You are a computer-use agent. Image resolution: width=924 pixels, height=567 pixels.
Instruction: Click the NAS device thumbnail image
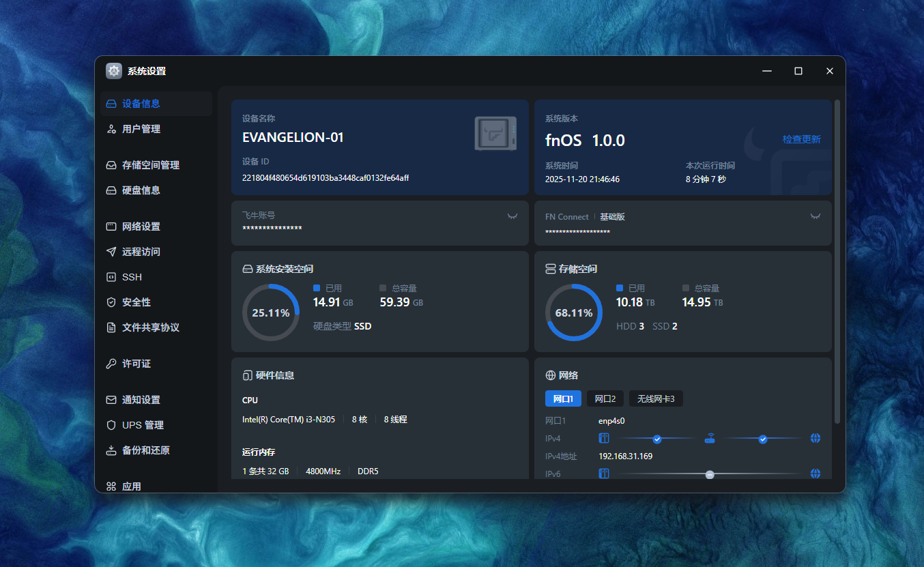tap(495, 133)
